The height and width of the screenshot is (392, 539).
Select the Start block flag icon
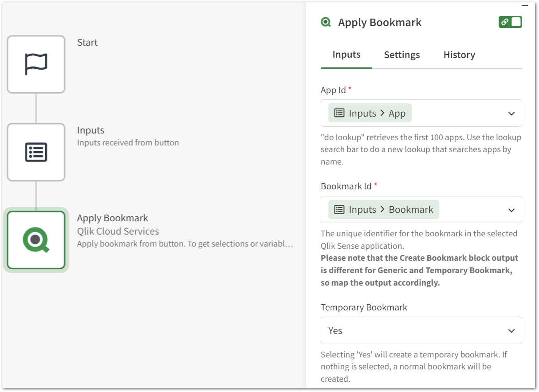click(x=36, y=64)
